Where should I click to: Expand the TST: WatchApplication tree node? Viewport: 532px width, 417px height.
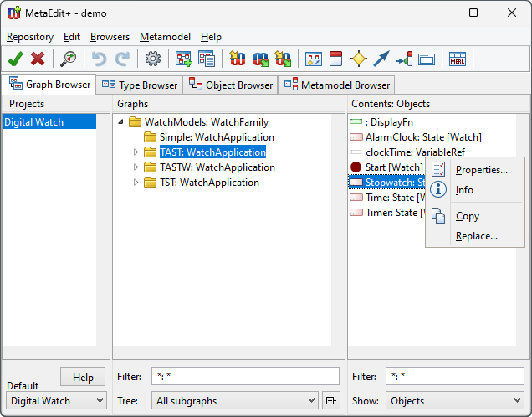pos(136,183)
